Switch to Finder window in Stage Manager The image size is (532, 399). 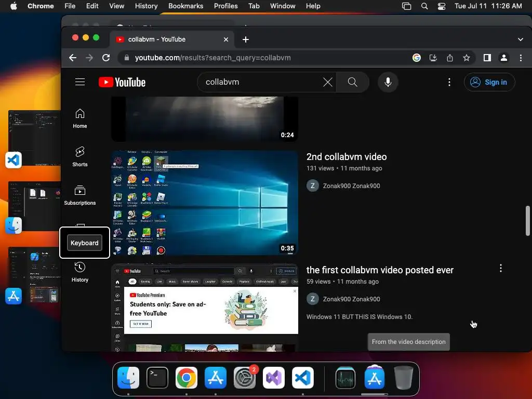click(x=34, y=206)
